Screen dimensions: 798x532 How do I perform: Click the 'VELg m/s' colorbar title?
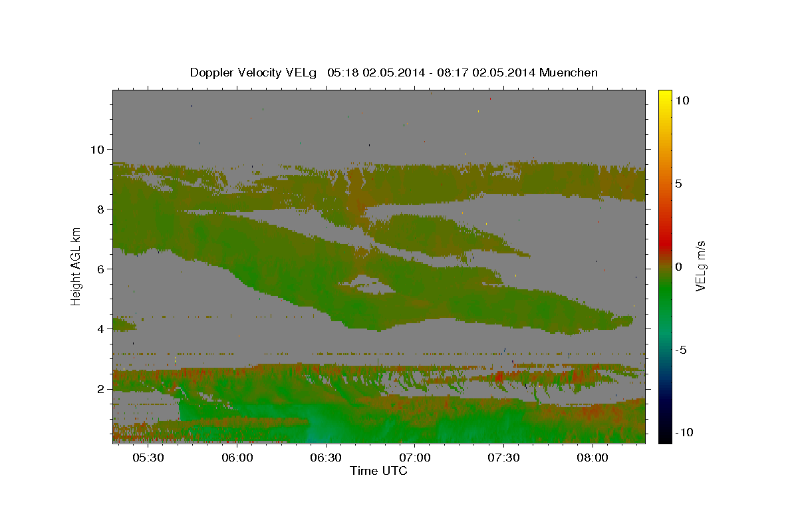(700, 266)
